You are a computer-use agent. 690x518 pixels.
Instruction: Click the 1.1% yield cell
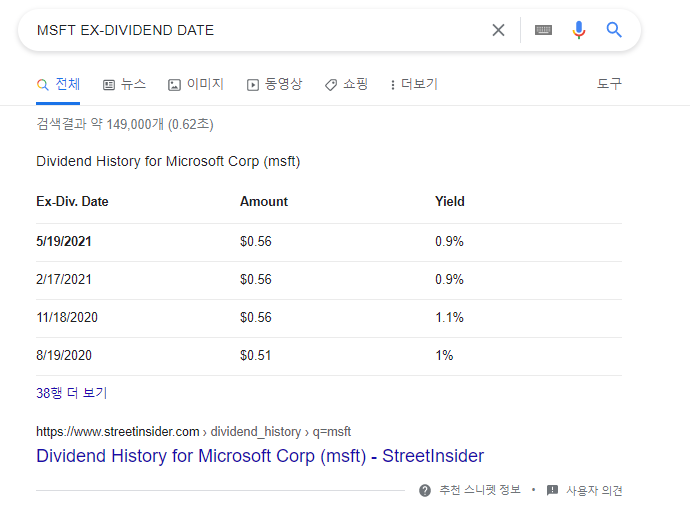[x=449, y=317]
